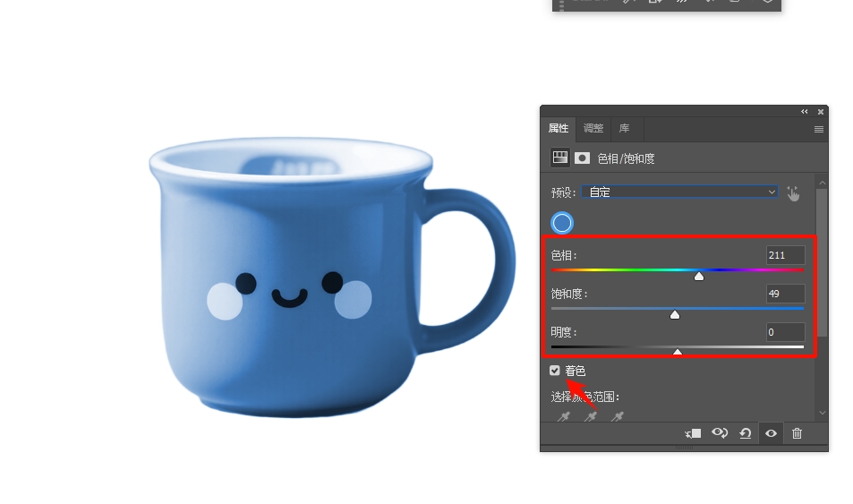Click the clip to layer icon
The width and height of the screenshot is (853, 504).
point(692,433)
